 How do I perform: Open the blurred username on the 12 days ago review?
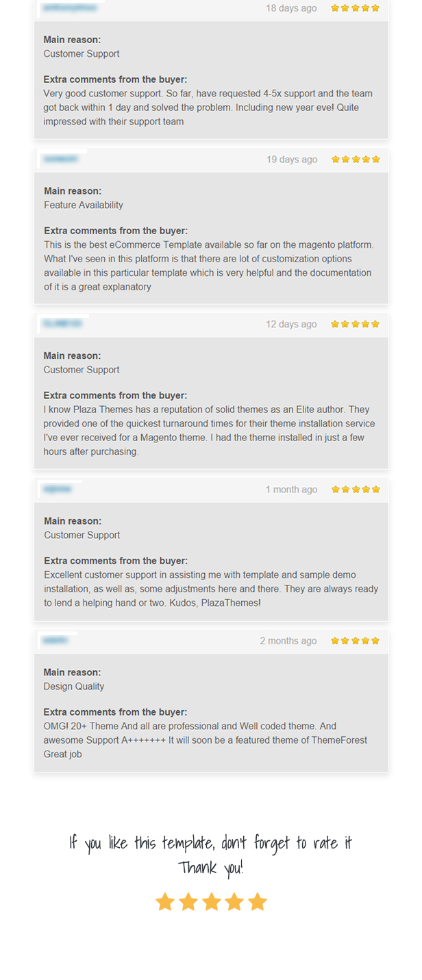pos(62,323)
